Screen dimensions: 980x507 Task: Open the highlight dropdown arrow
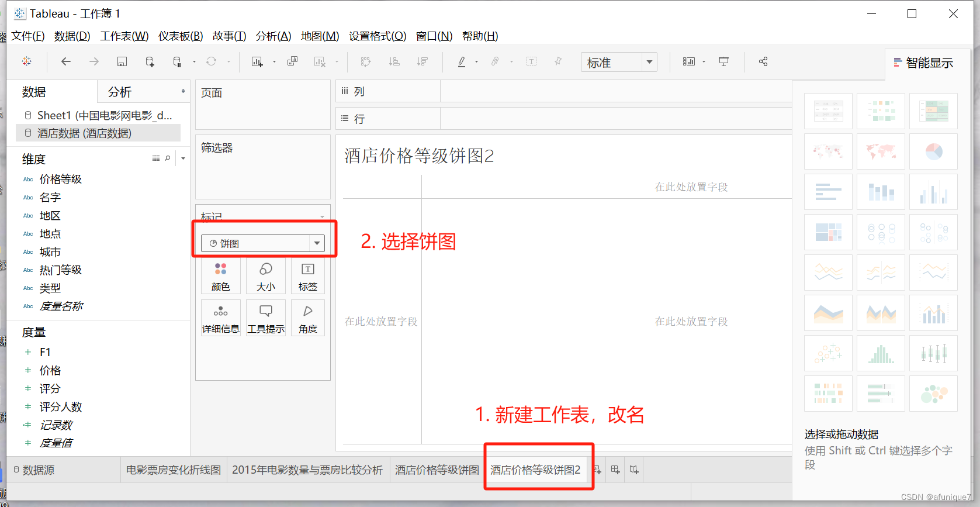click(x=476, y=61)
